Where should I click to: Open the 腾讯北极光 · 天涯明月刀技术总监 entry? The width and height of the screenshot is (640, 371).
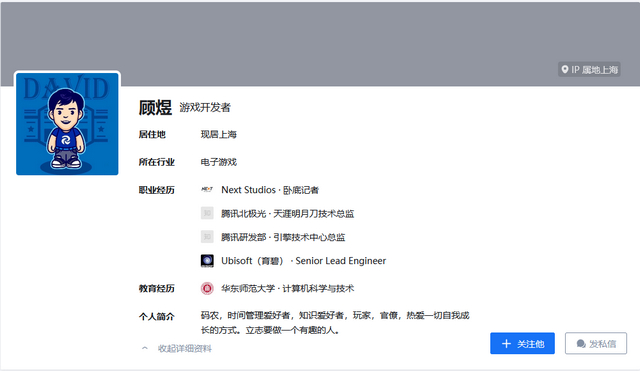287,213
